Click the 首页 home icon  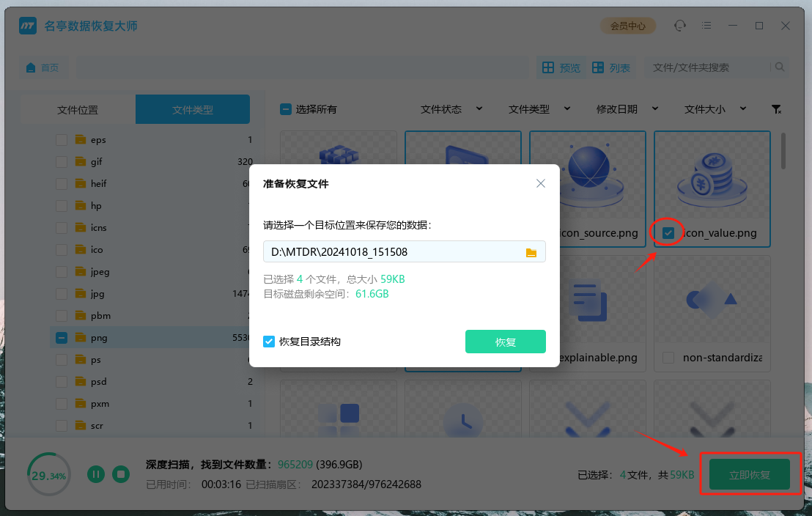click(x=43, y=67)
